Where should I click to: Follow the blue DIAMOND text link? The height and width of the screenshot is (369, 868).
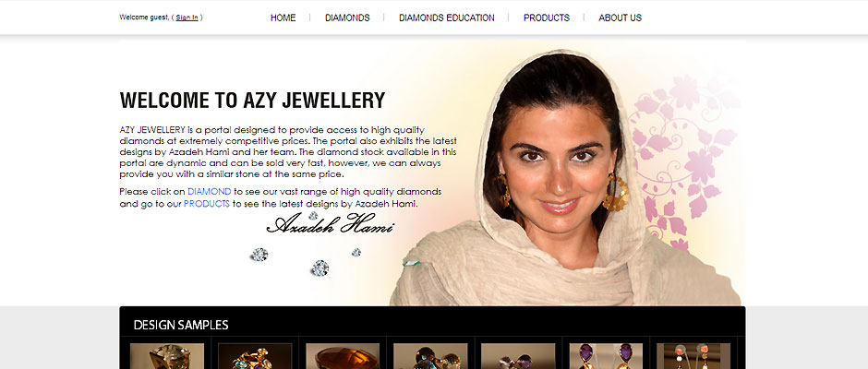point(210,191)
